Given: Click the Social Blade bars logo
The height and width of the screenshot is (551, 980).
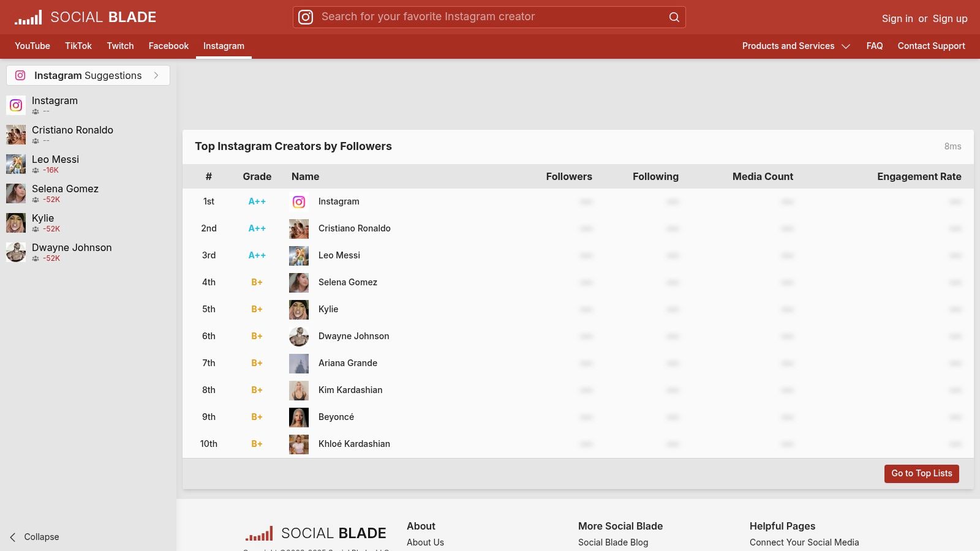Looking at the screenshot, I should (28, 17).
